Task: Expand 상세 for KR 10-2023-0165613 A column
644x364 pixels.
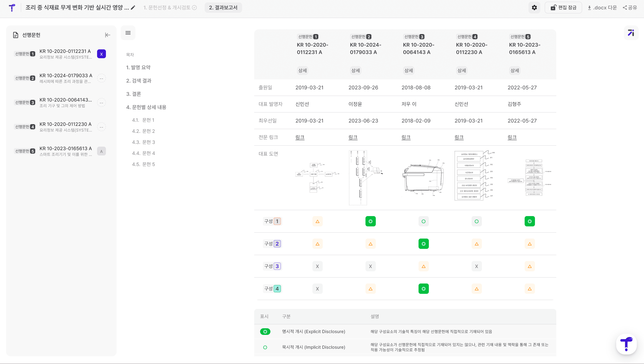Action: 514,71
